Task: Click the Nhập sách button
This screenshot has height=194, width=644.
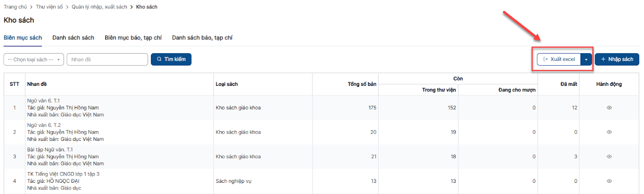Action: click(x=617, y=59)
